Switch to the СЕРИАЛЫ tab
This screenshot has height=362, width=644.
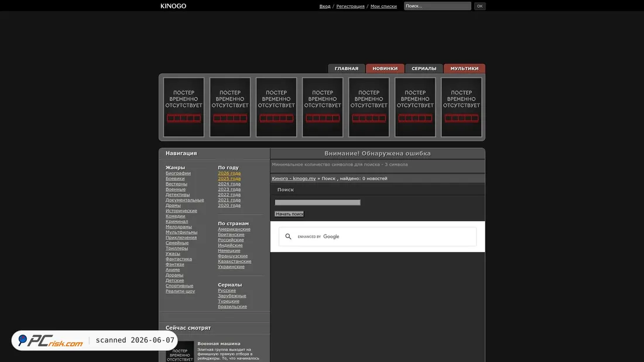[x=424, y=68]
